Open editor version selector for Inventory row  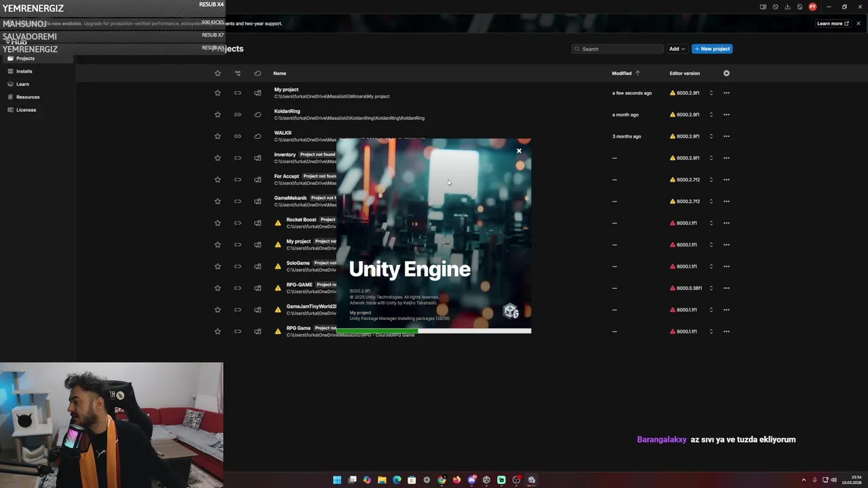(x=711, y=158)
